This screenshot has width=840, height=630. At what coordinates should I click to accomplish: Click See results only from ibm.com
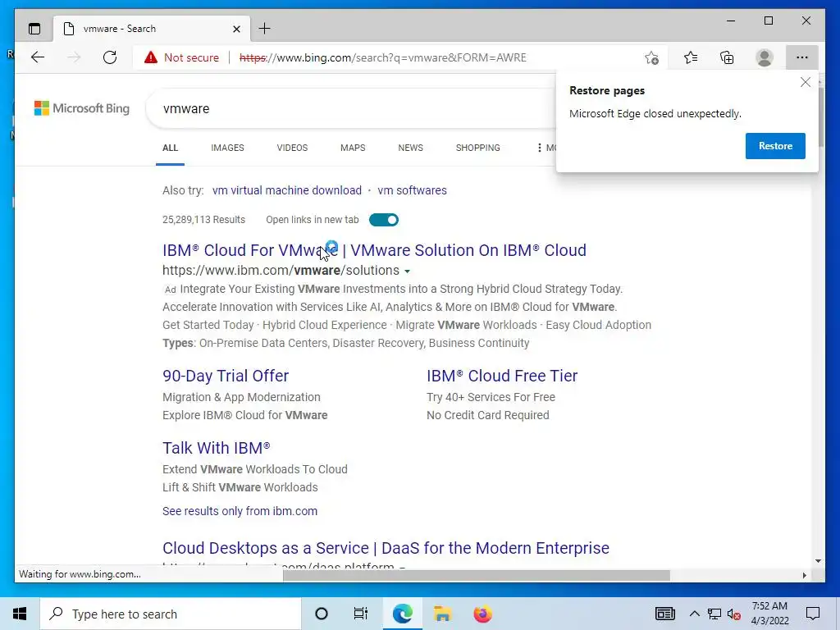coord(240,511)
